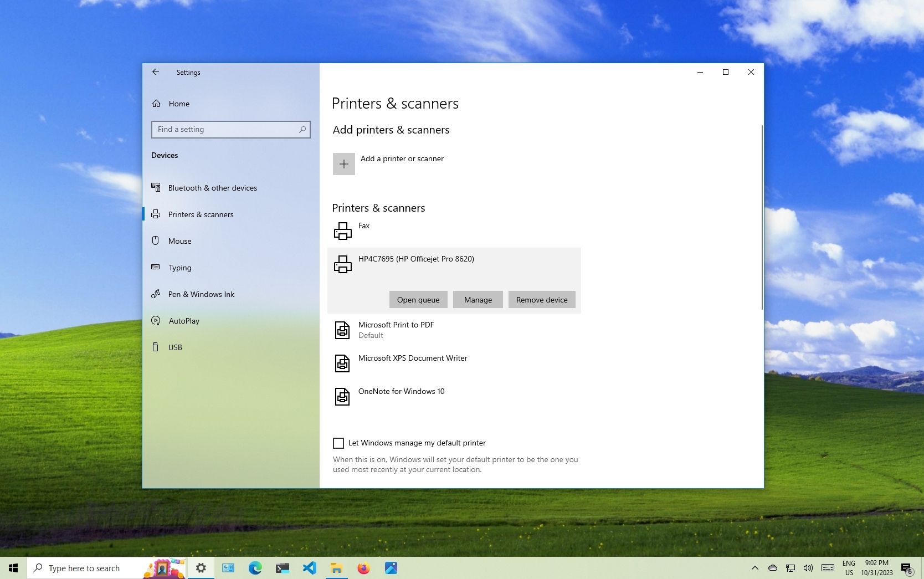
Task: Show hidden system tray icons
Action: point(754,568)
